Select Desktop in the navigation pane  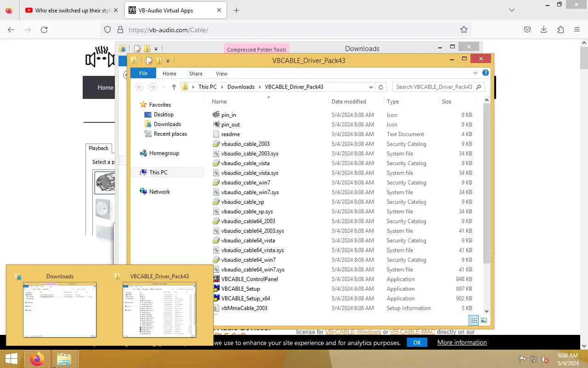click(x=164, y=115)
